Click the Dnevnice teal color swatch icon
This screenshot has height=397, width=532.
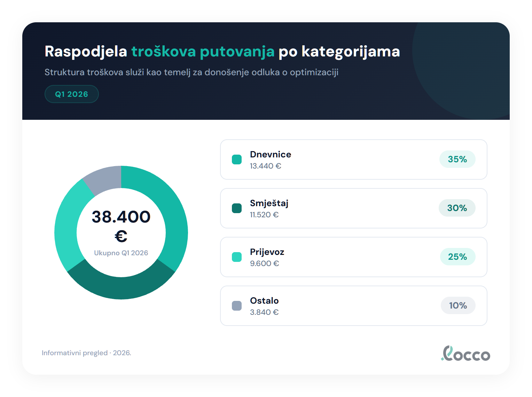236,159
